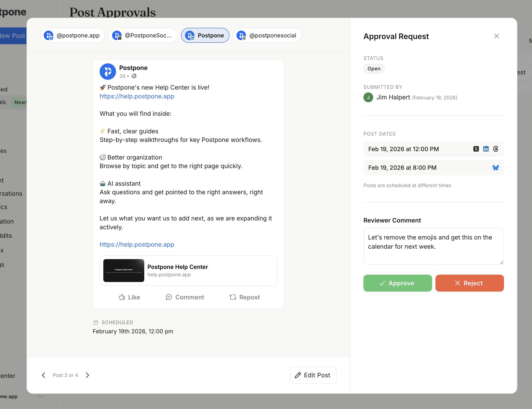Click the Comment icon on the post preview
The width and height of the screenshot is (532, 409).
(x=169, y=297)
